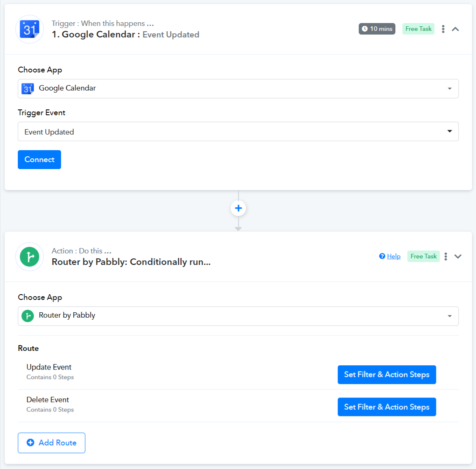
Task: Click the 'Trigger : When this happens ...' label
Action: (x=103, y=23)
